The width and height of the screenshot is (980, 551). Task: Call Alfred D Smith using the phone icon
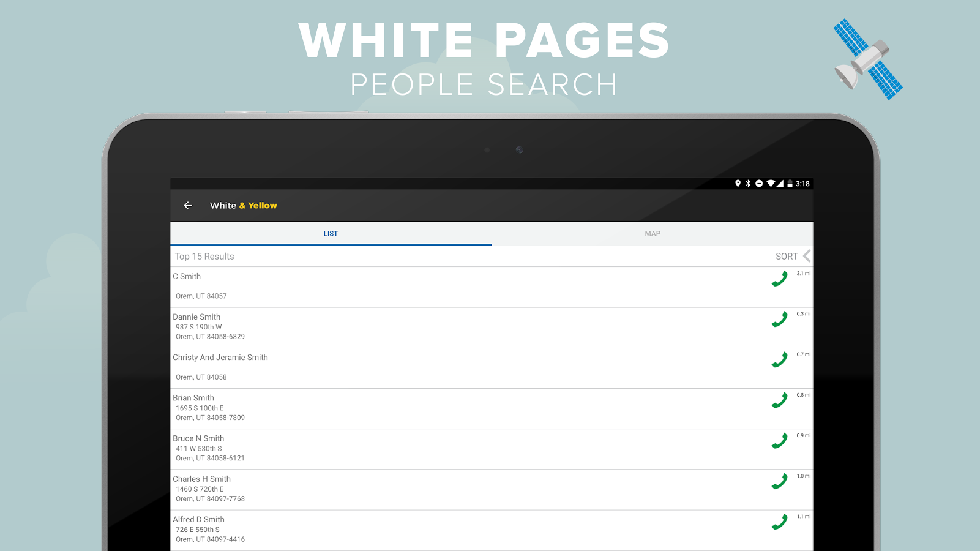tap(779, 522)
